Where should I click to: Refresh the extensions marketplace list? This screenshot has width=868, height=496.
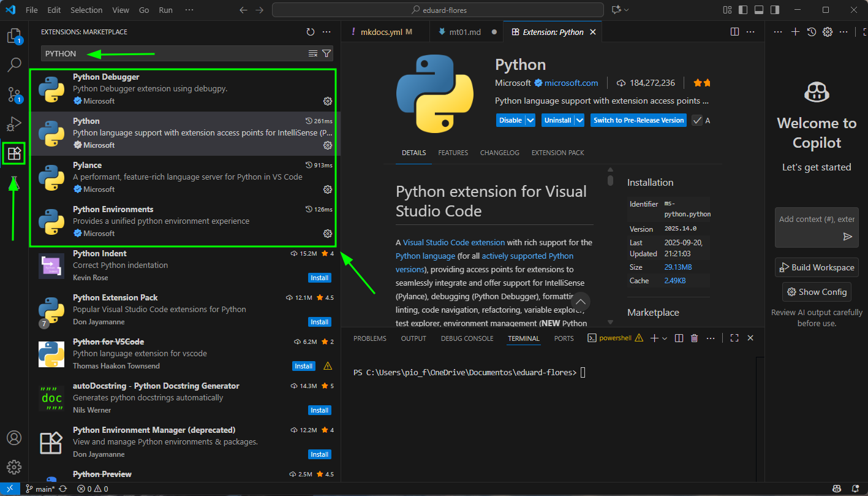coord(311,32)
